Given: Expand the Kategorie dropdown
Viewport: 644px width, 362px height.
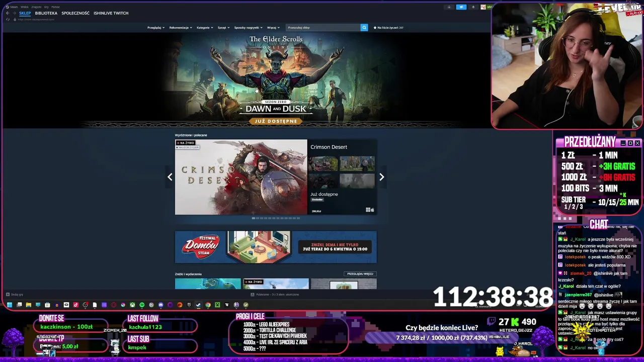Looking at the screenshot, I should click(x=205, y=28).
